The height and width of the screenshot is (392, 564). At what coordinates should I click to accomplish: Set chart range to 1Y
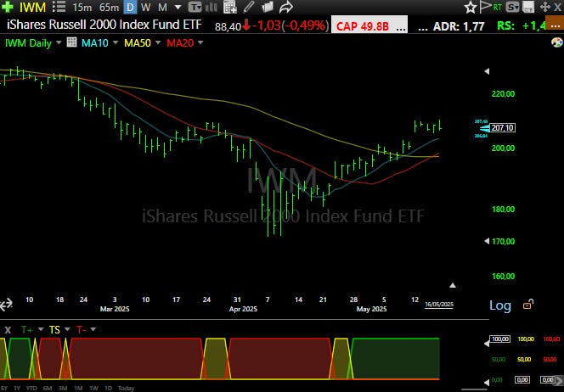[17, 388]
